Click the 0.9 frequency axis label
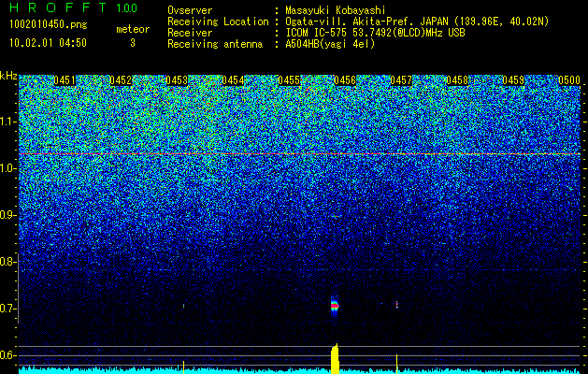The height and width of the screenshot is (374, 588). point(7,215)
